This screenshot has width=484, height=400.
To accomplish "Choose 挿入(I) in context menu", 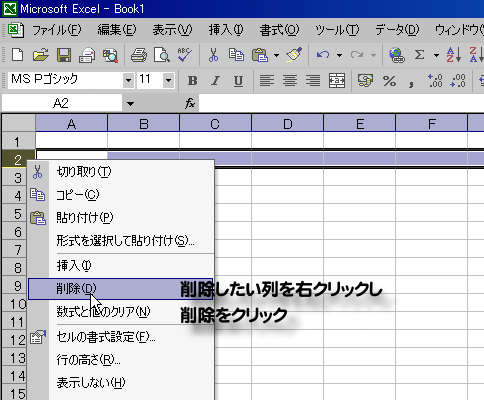I will (x=121, y=266).
